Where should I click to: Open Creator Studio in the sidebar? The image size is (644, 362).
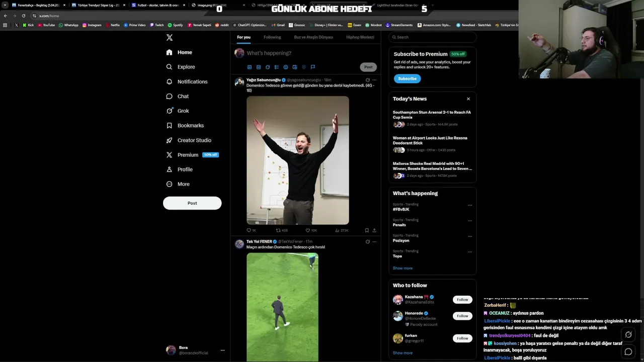(189, 140)
